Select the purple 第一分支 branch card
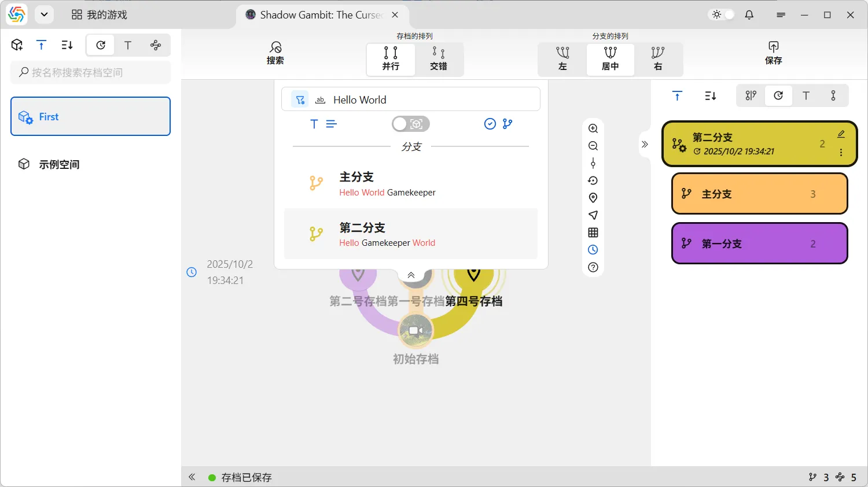Image resolution: width=868 pixels, height=487 pixels. pos(759,244)
